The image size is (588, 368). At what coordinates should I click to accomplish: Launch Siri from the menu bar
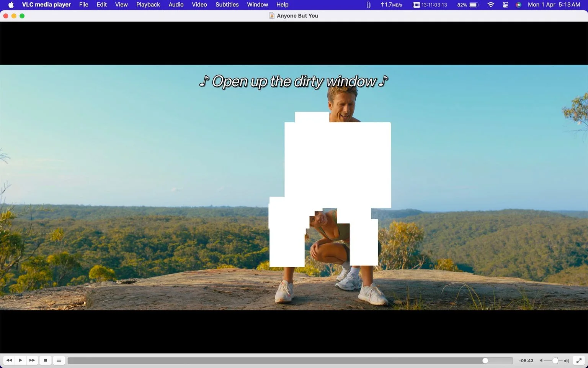(519, 5)
